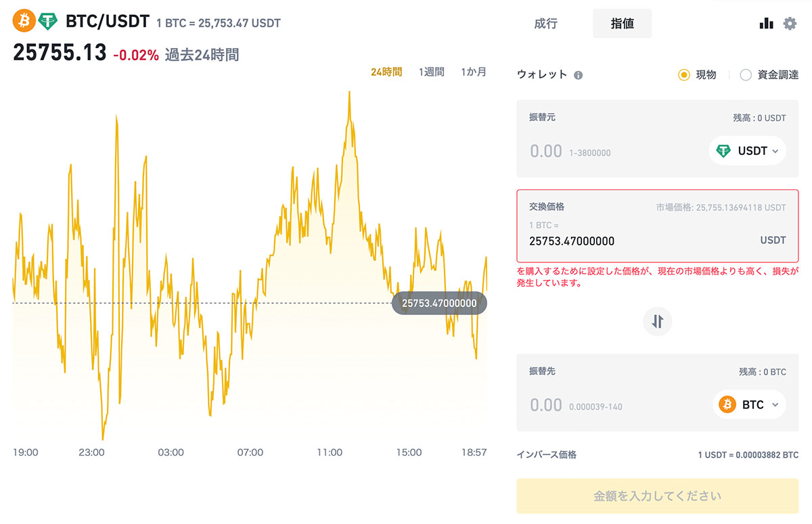
Task: Select the 現物 radio option
Action: coord(698,75)
